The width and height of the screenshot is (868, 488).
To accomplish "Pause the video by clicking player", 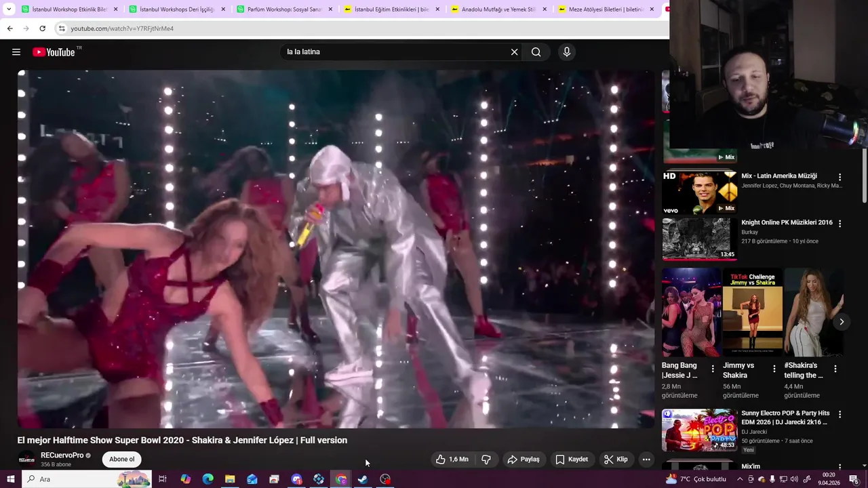I will pyautogui.click(x=336, y=249).
